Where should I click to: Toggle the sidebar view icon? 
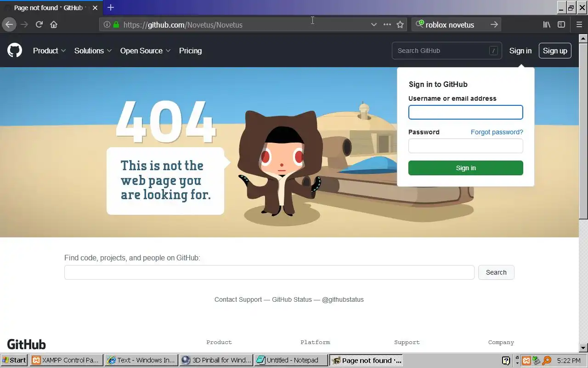561,24
